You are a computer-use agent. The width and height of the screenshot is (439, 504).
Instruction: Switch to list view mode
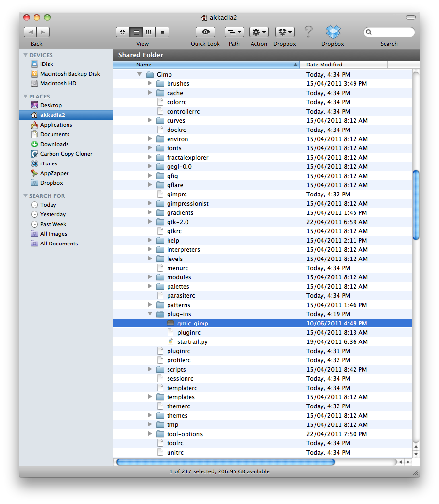[x=136, y=32]
